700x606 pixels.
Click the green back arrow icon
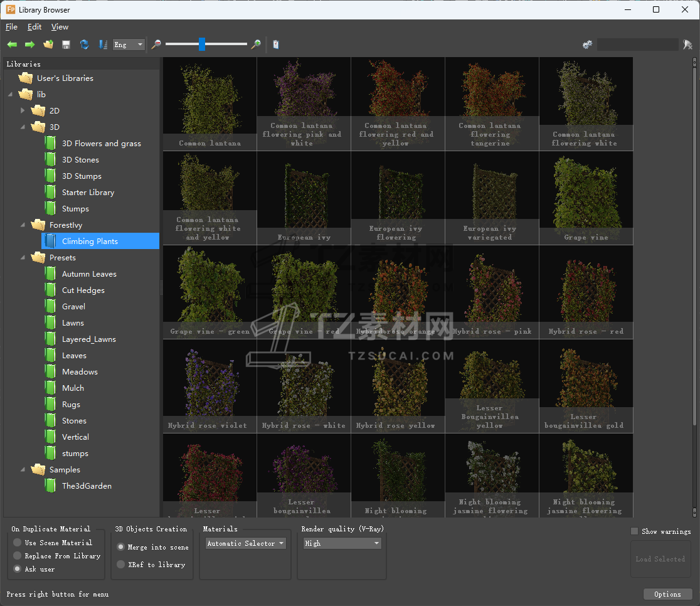pos(12,45)
